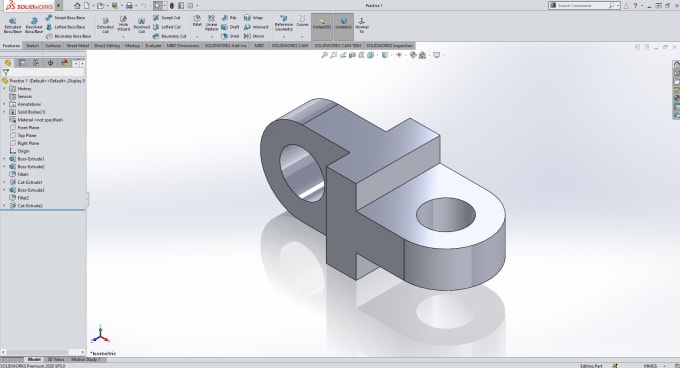Toggle the Isometric view button
The height and width of the screenshot is (368, 680).
click(343, 23)
